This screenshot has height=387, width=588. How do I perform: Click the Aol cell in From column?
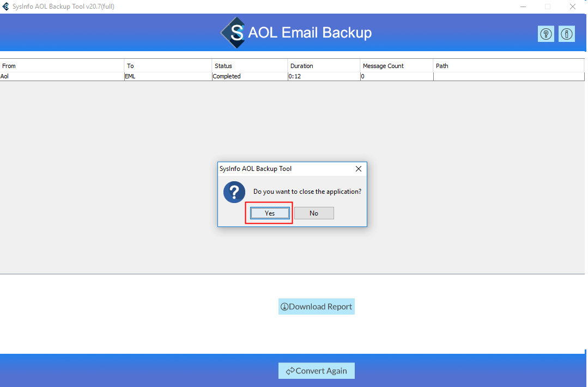click(62, 76)
